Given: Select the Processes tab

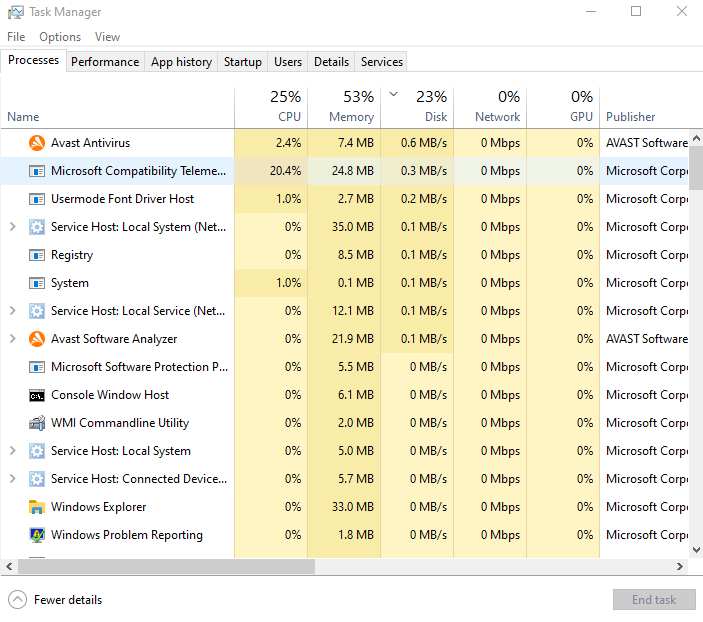Looking at the screenshot, I should (x=34, y=60).
